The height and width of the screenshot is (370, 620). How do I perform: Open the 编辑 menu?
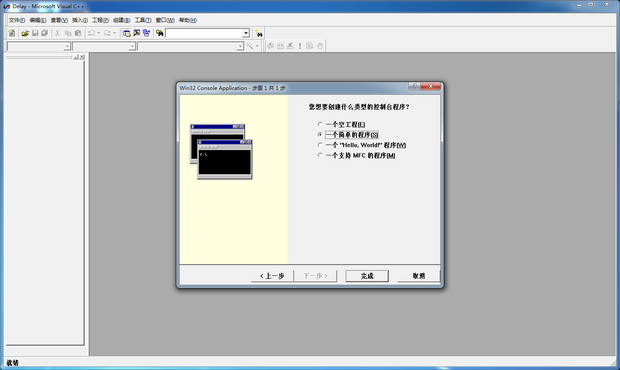(x=38, y=20)
